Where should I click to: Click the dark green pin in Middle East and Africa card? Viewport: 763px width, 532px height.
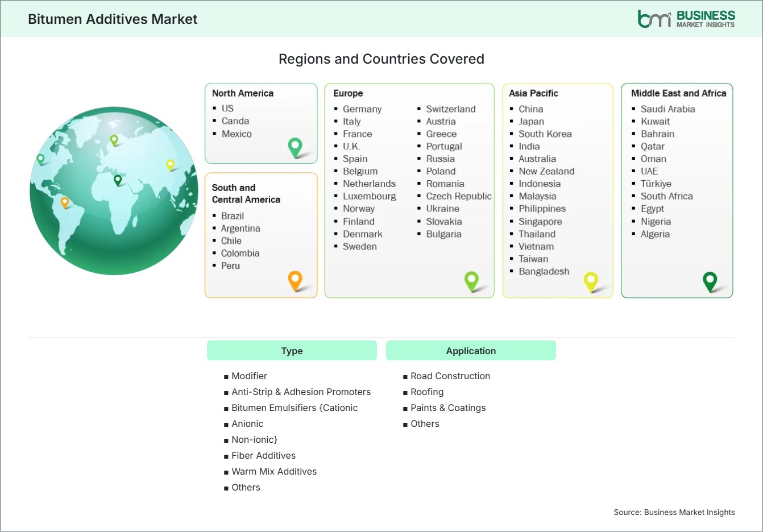pos(710,282)
